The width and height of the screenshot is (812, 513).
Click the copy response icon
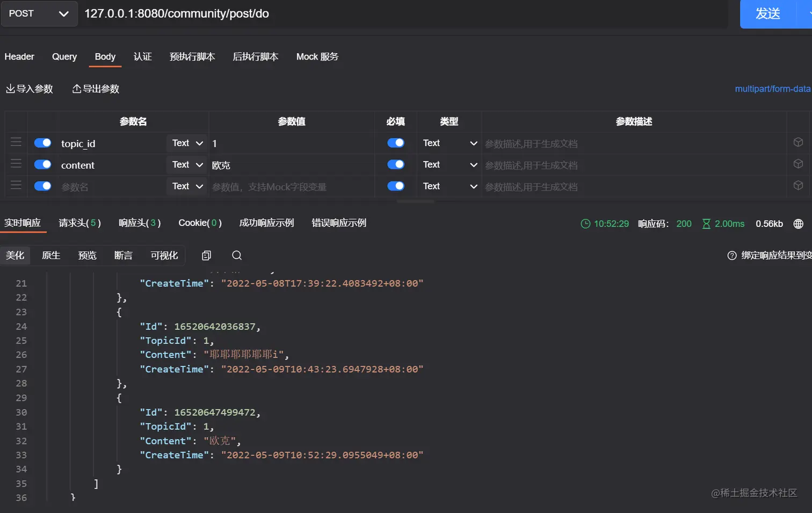(206, 255)
